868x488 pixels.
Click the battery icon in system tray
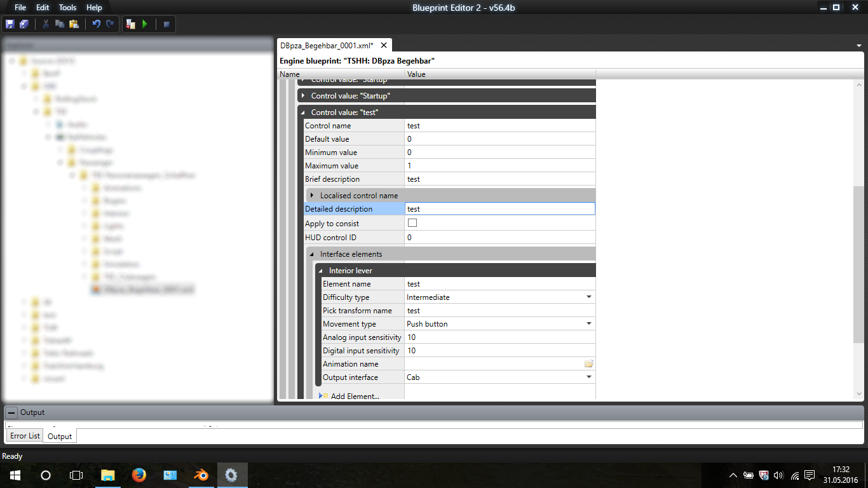point(749,475)
